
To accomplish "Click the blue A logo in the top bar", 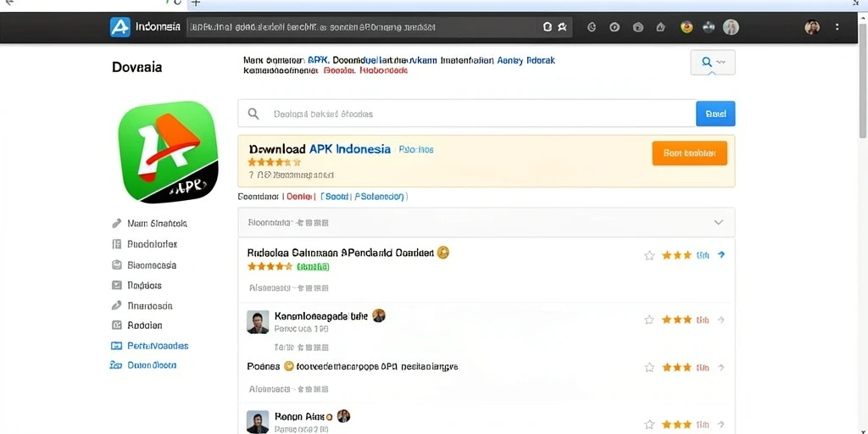I will (120, 26).
